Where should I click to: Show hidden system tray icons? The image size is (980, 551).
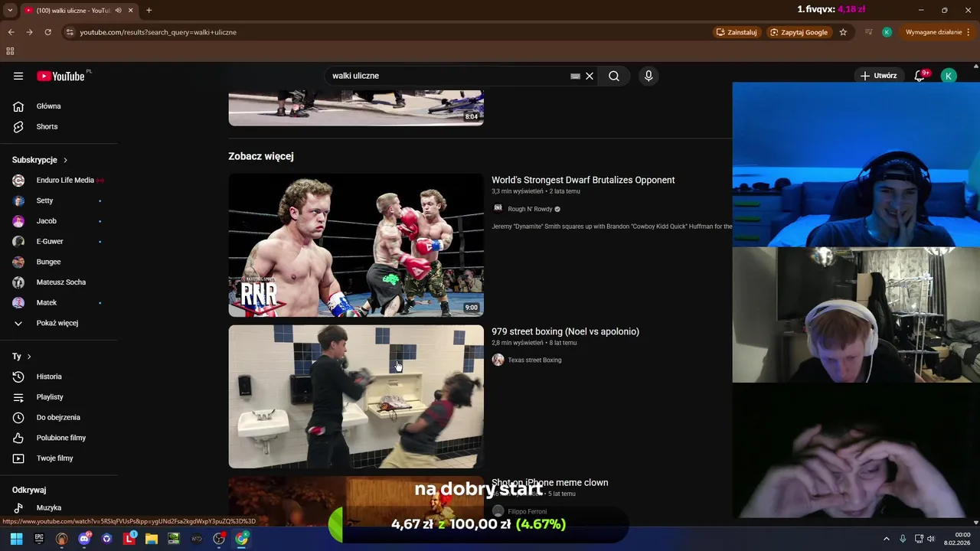[x=887, y=539]
